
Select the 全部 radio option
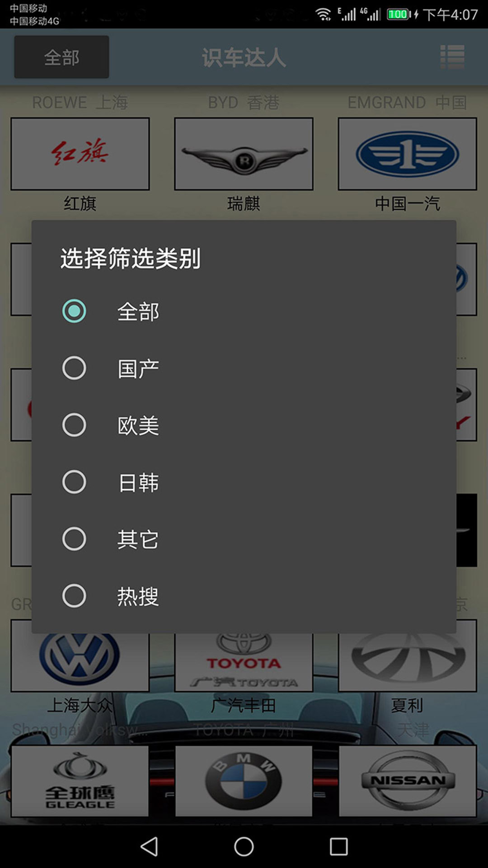244,311
